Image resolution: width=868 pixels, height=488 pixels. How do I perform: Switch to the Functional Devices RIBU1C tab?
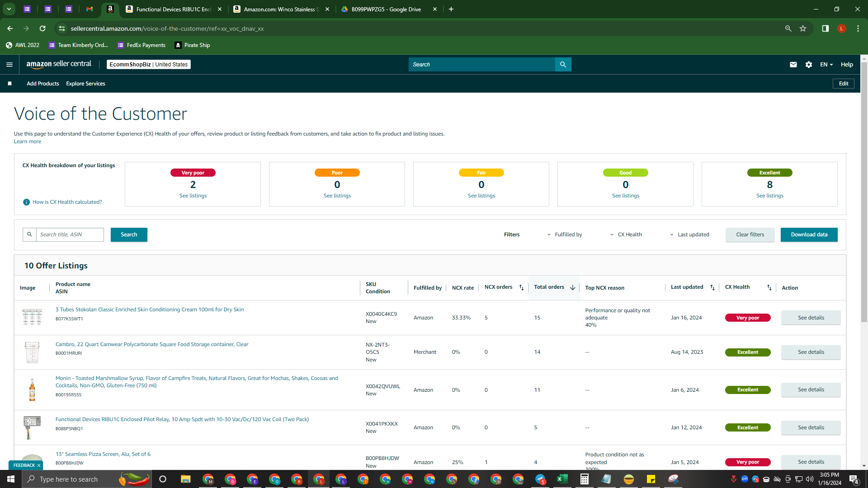(x=173, y=9)
